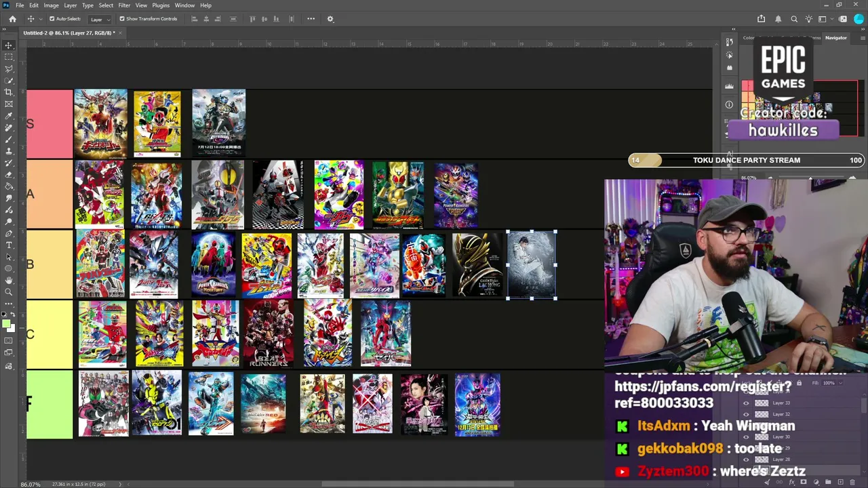Screen dimensions: 868x488
Task: Toggle Quick Mask mode
Action: (9, 341)
